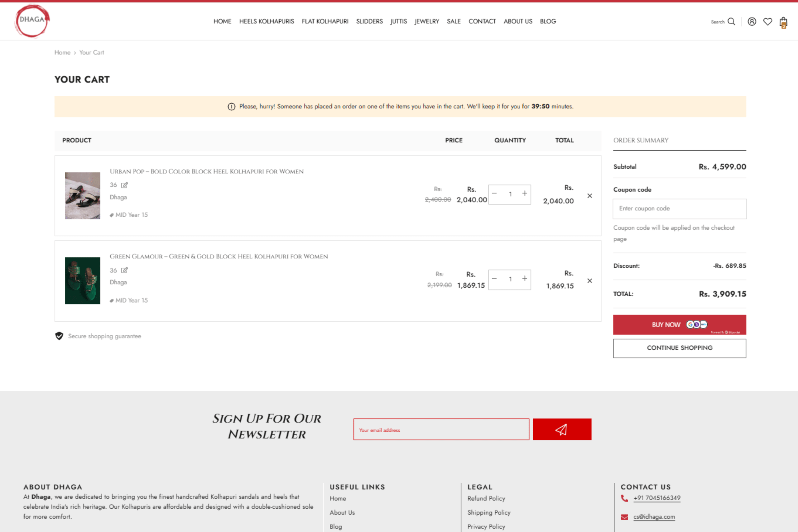Focus quantity field of Green Glamour item
The image size is (798, 532).
(x=510, y=279)
